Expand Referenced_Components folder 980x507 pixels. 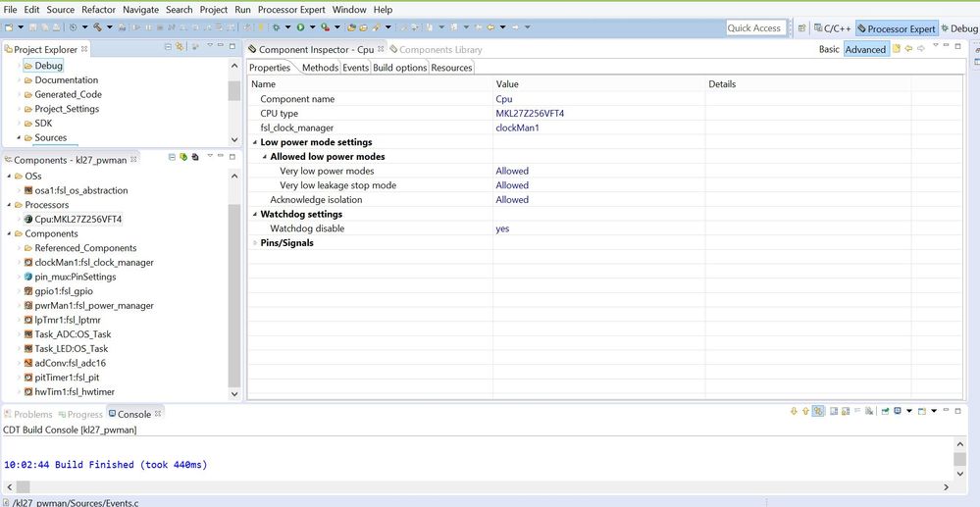pyautogui.click(x=19, y=248)
